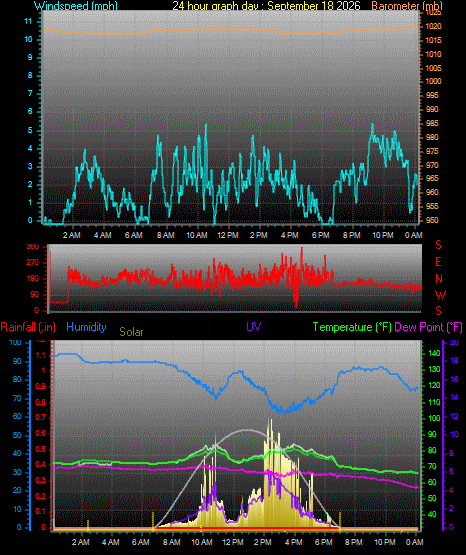Click the 100 humidity axis value
The width and height of the screenshot is (466, 555).
(15, 343)
